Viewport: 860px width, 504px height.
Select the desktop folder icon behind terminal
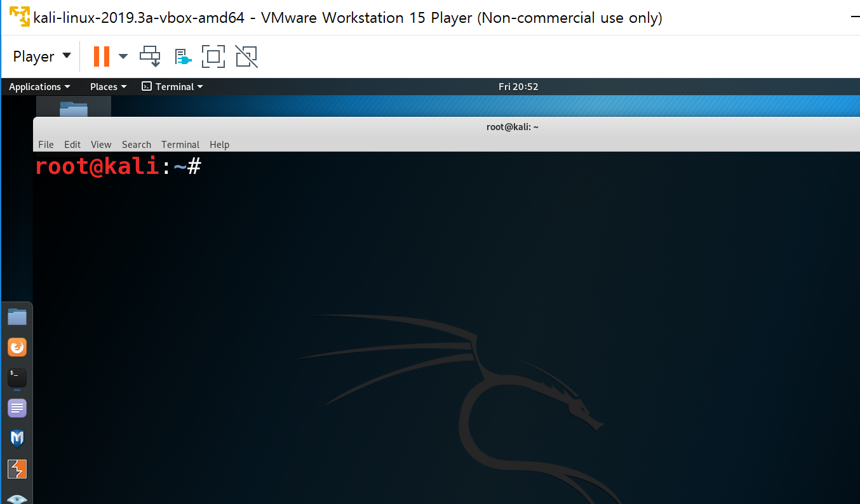pyautogui.click(x=74, y=109)
